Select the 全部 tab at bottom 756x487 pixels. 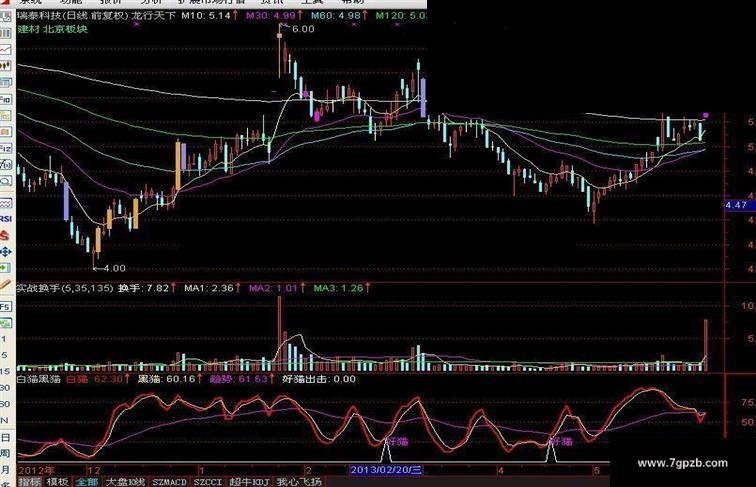(x=87, y=482)
